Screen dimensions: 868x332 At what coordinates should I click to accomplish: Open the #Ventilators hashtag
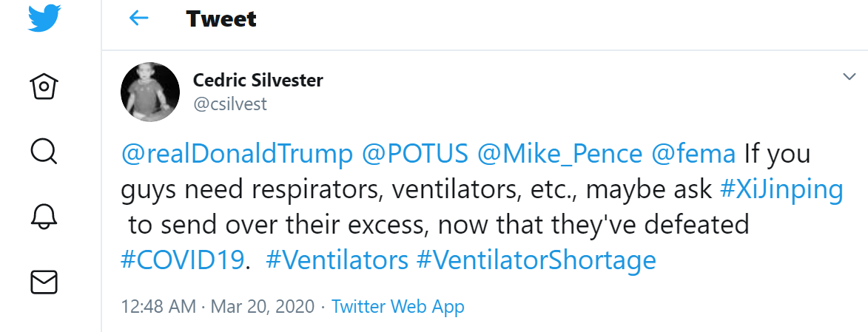tap(337, 260)
